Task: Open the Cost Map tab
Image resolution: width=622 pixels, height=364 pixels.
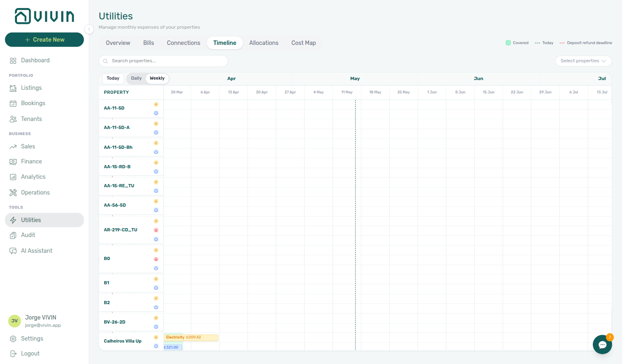Action: pyautogui.click(x=304, y=43)
